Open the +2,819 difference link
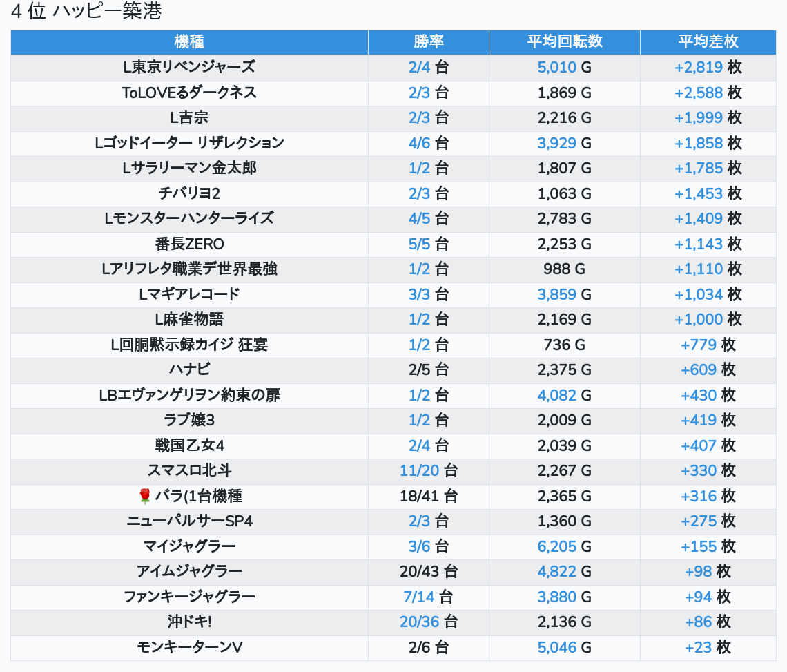The image size is (787, 672). 698,67
